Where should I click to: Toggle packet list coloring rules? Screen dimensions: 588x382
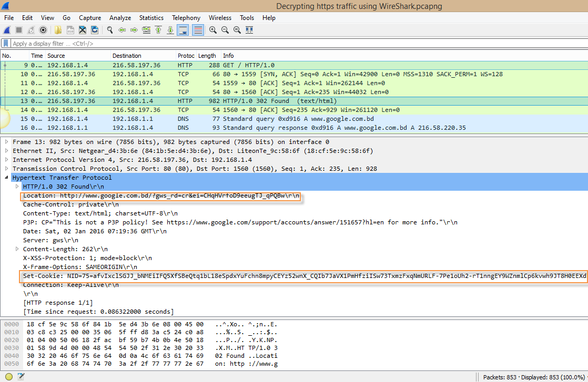(x=198, y=30)
